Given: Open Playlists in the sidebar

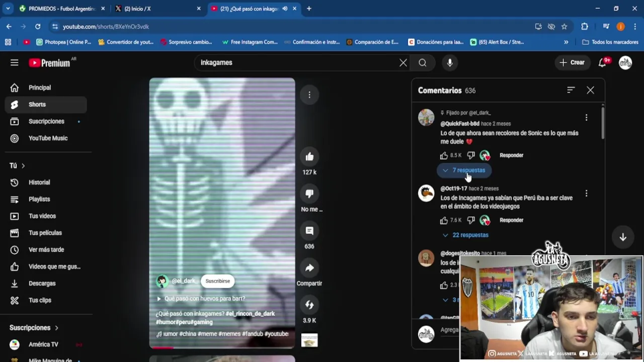Looking at the screenshot, I should click(x=46, y=199).
